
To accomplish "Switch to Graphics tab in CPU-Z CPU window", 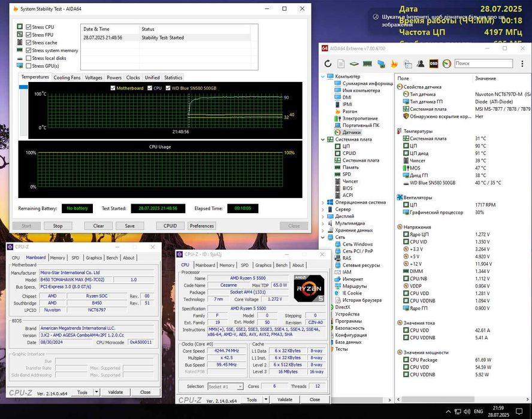I will [263, 265].
